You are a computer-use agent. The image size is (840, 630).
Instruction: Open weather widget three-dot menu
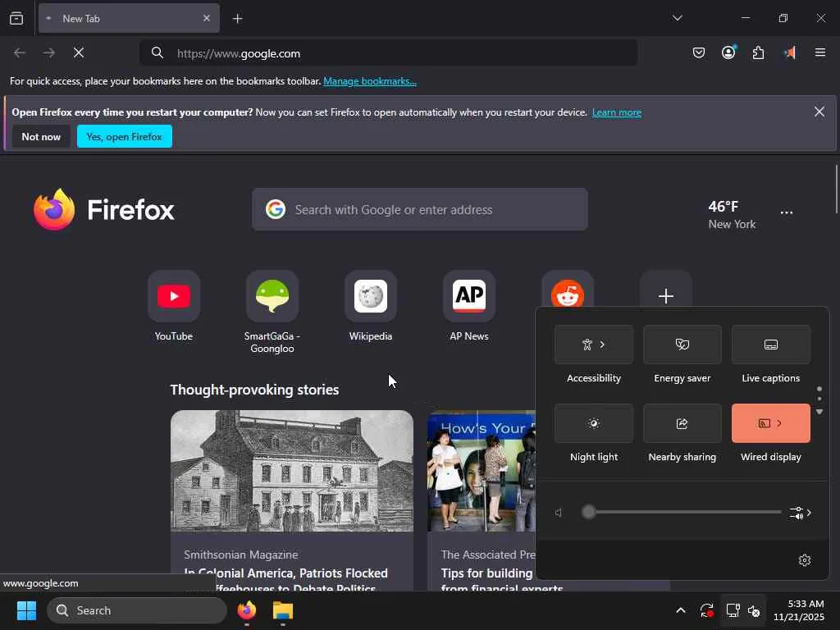coord(787,212)
